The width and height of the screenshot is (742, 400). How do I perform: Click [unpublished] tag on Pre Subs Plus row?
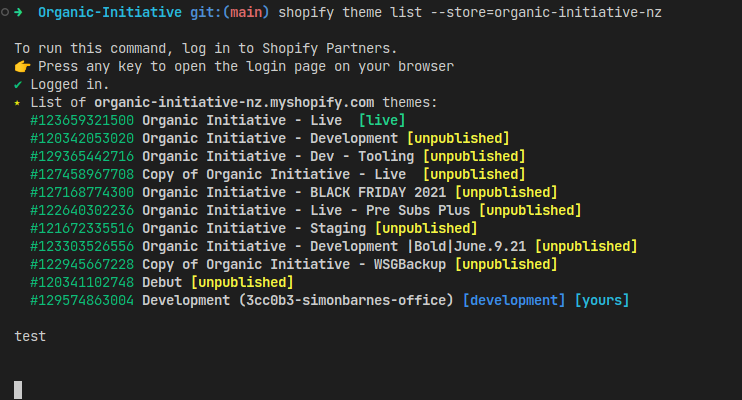530,210
